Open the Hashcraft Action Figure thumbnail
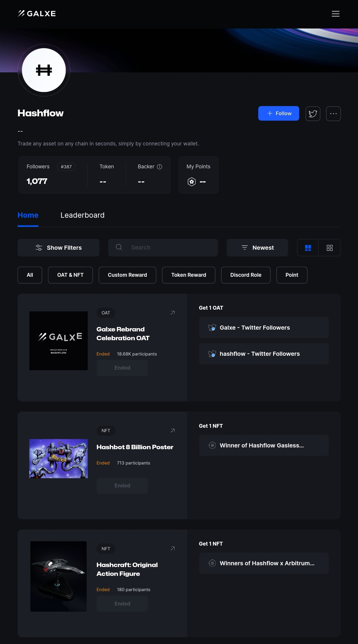This screenshot has height=644, width=358. [58, 576]
